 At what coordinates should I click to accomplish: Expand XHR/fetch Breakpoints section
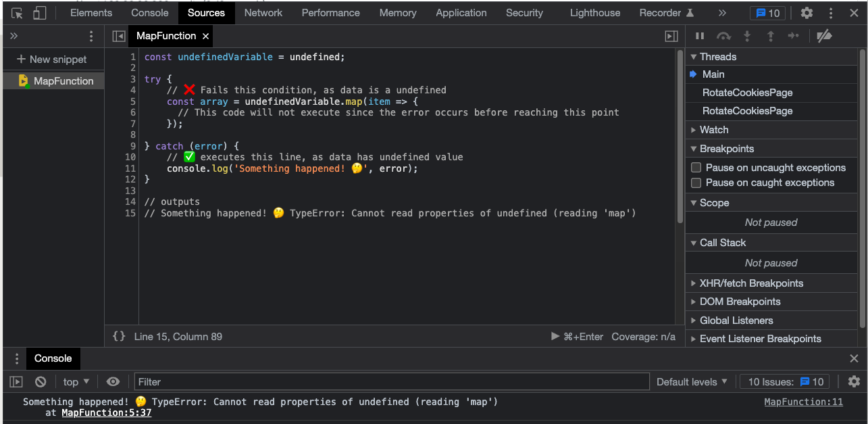[x=751, y=283]
